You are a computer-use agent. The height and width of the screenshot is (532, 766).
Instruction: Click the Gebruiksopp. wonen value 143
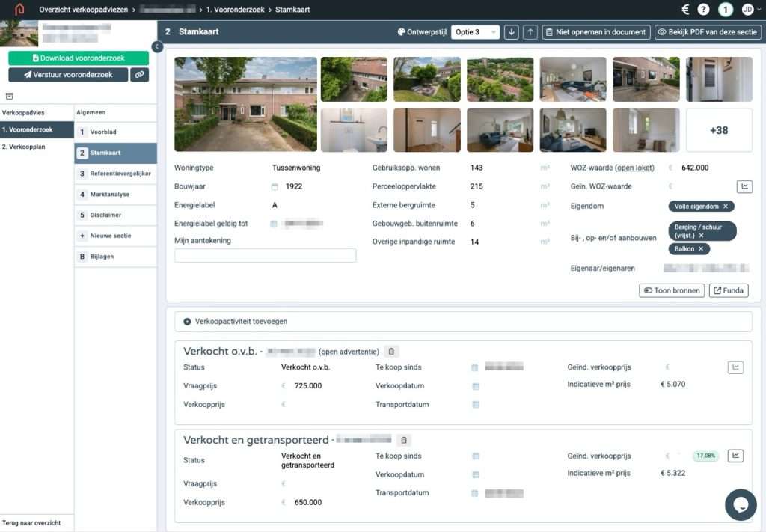coord(477,168)
